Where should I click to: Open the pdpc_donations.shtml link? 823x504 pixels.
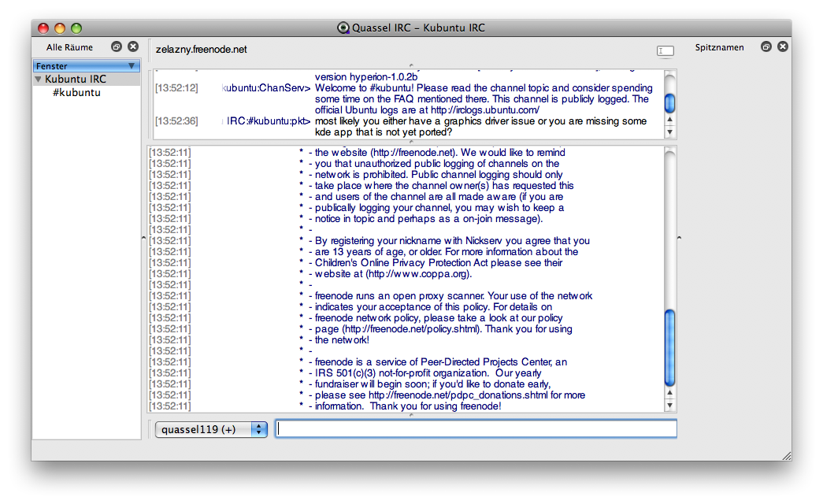(458, 395)
